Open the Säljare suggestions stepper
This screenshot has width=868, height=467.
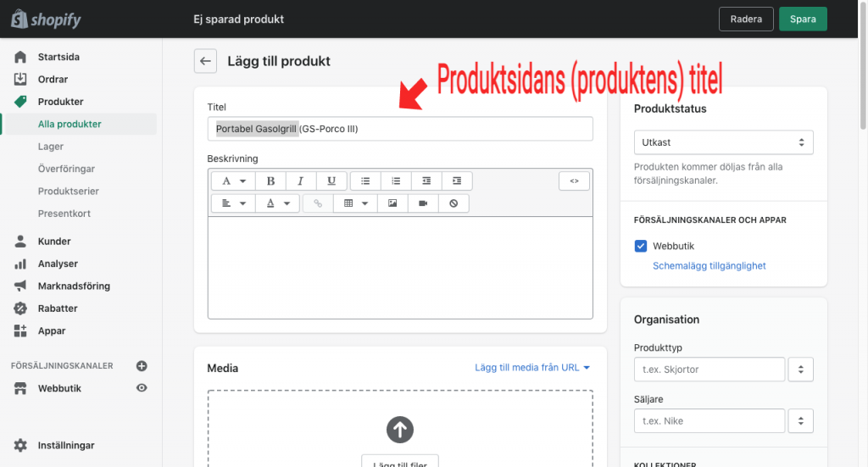800,420
